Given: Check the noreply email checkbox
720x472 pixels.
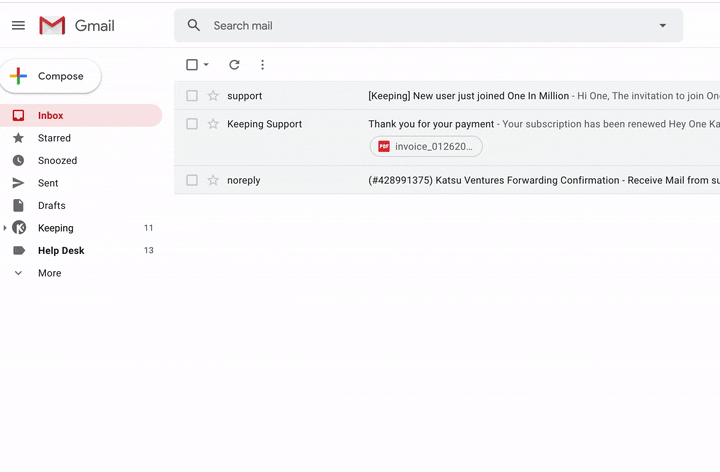Looking at the screenshot, I should coord(192,180).
